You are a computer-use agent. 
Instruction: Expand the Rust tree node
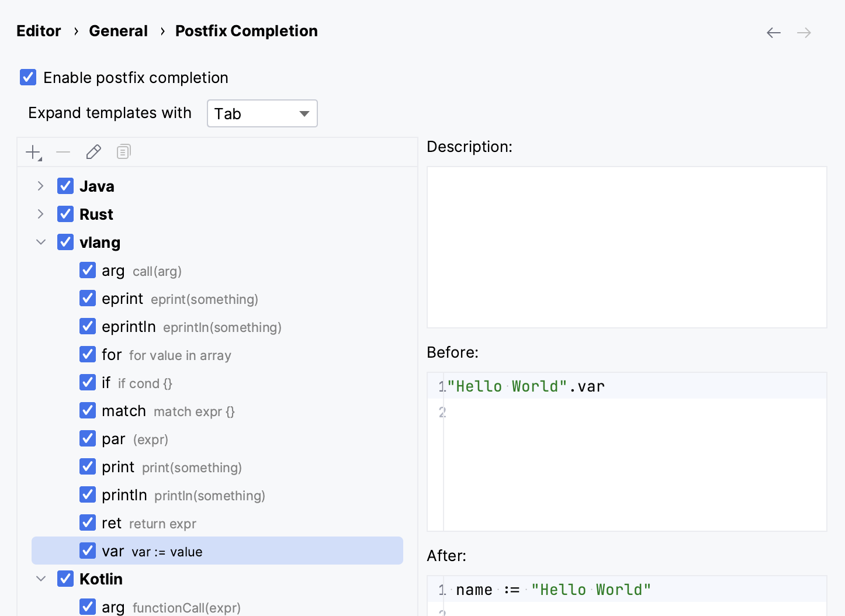[x=40, y=214]
